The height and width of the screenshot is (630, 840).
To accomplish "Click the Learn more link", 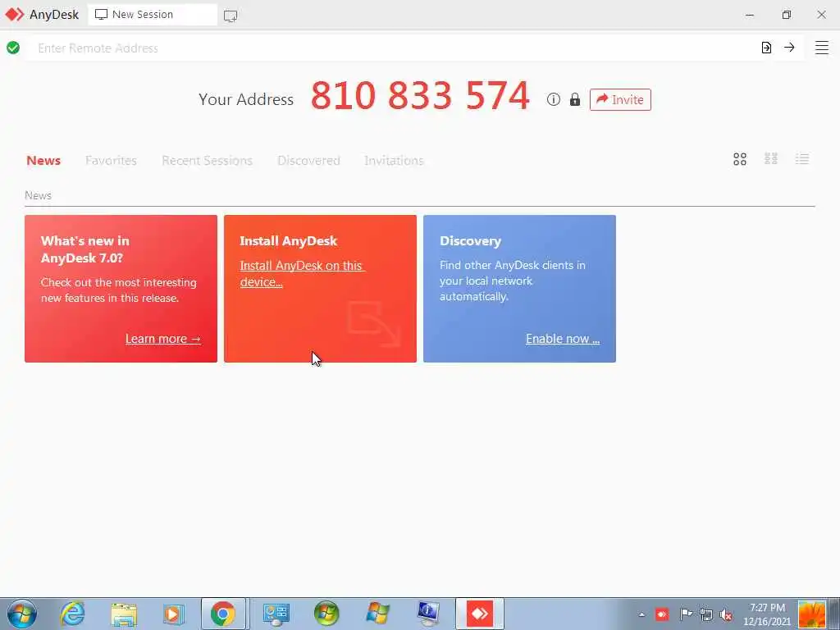I will [x=163, y=339].
